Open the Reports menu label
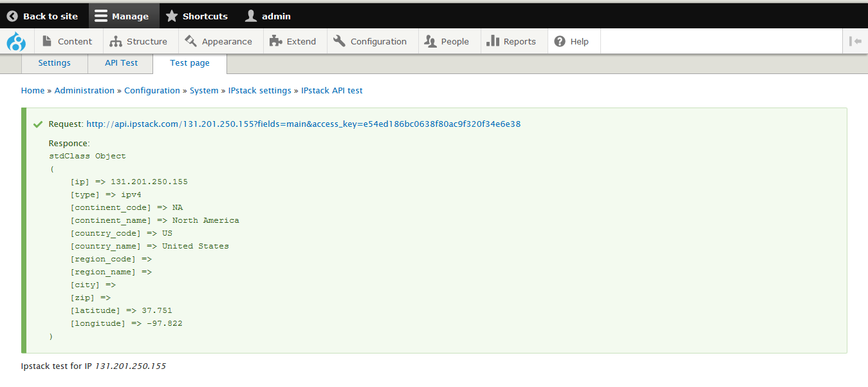868x387 pixels. click(x=520, y=41)
